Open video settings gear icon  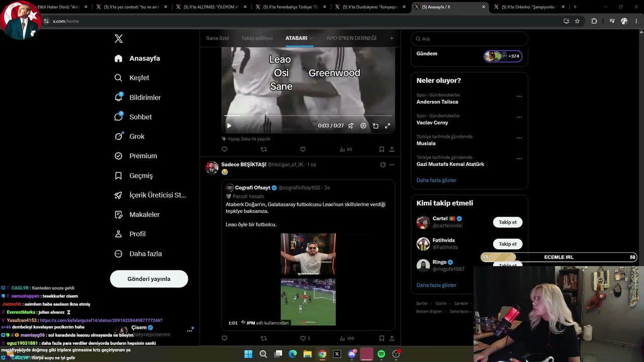[x=363, y=126]
